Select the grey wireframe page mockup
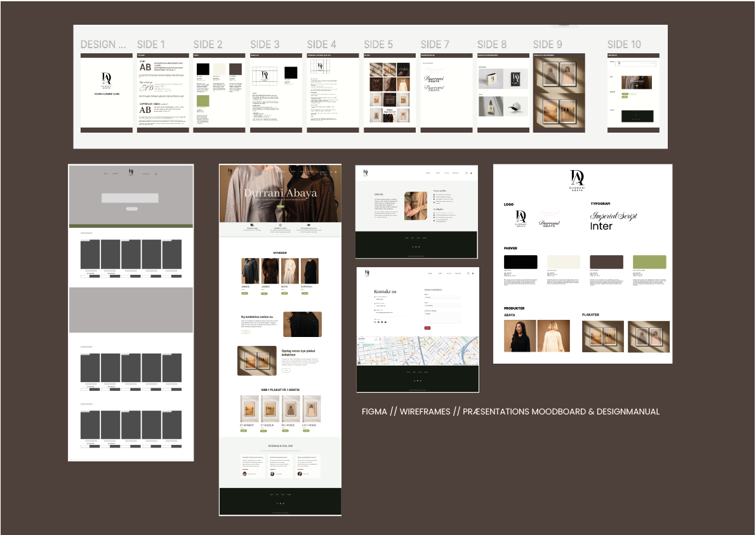This screenshot has width=756, height=535. (x=131, y=313)
